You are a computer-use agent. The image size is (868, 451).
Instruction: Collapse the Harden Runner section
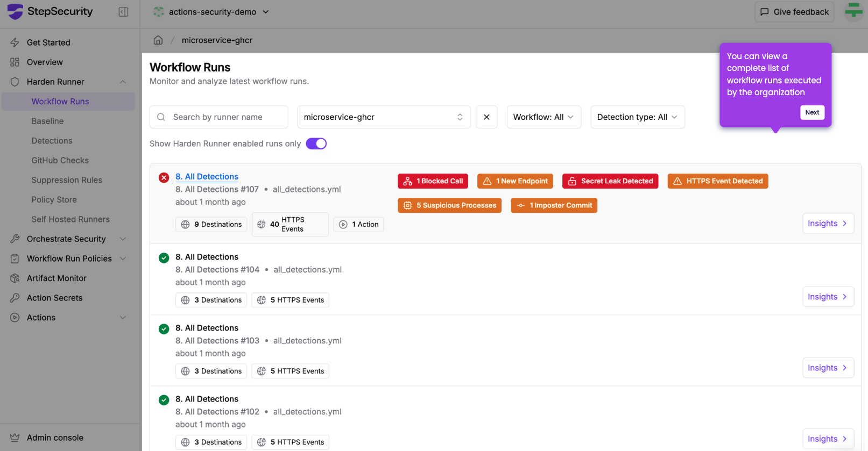coord(123,82)
